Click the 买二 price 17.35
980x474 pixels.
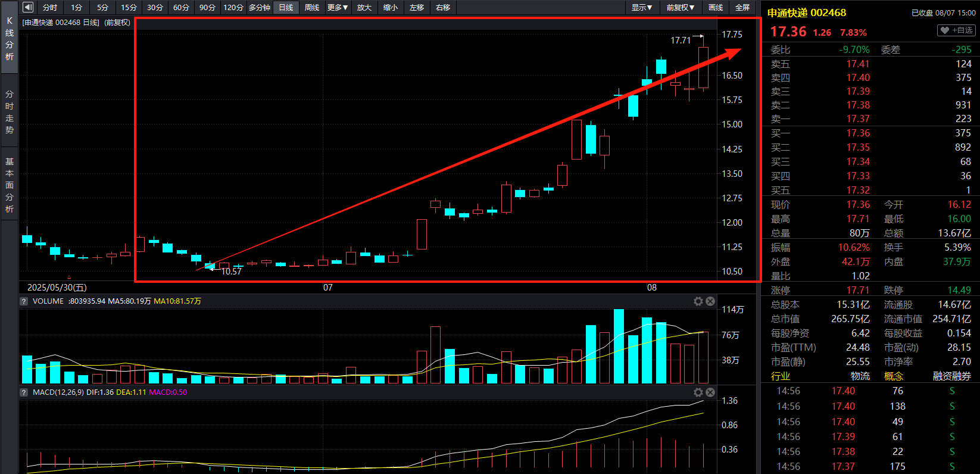point(858,147)
